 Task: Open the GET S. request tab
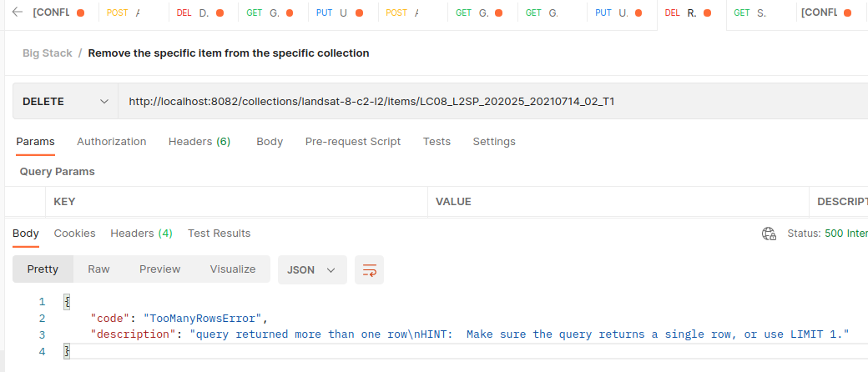coord(761,13)
